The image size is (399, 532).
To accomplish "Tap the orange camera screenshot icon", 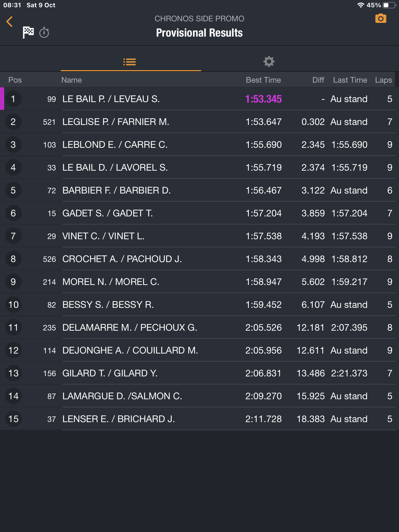I will 381,19.
